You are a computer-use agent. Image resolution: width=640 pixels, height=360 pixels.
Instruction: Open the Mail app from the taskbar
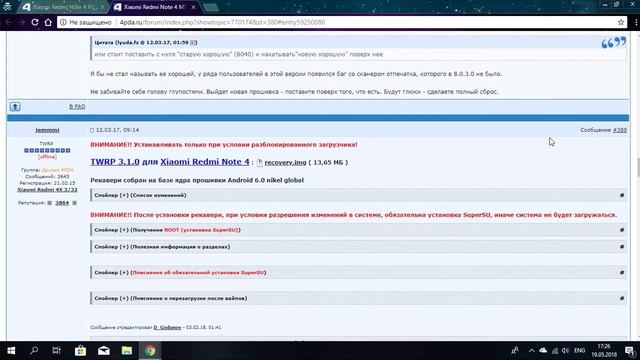[x=104, y=351]
